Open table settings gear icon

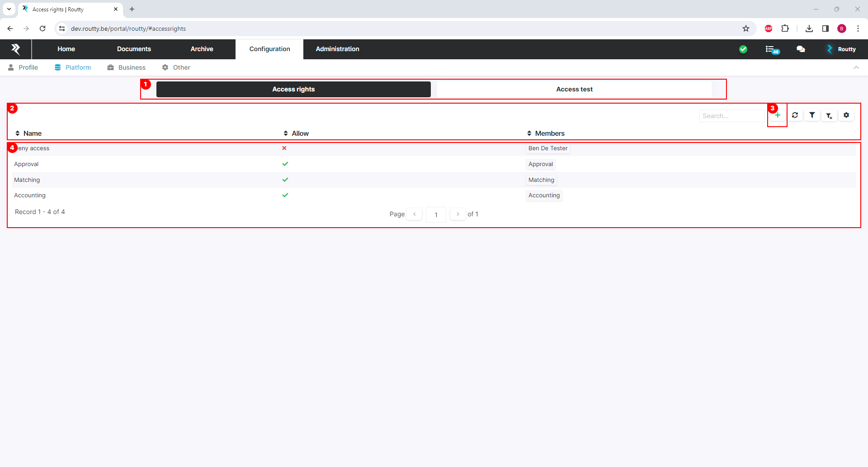point(846,115)
